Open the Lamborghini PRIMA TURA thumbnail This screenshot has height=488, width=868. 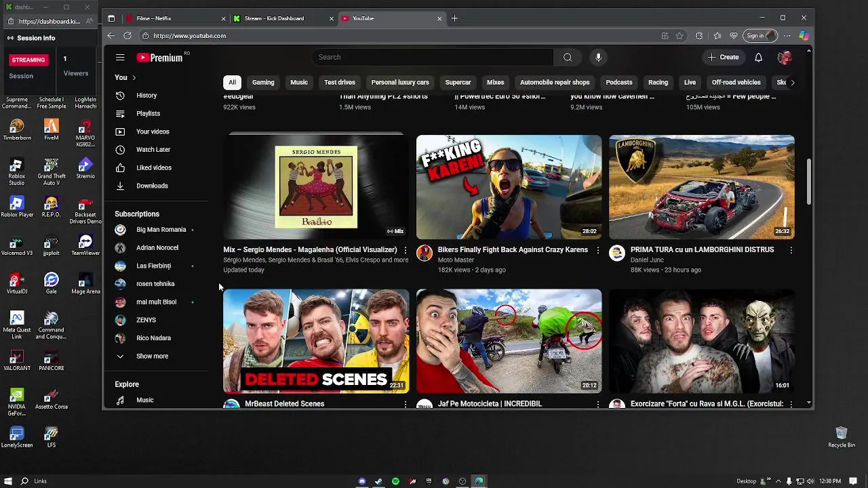pyautogui.click(x=701, y=187)
